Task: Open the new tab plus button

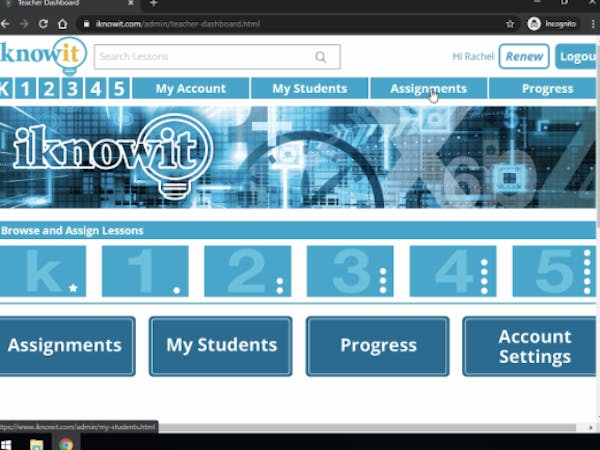Action: 153,3
